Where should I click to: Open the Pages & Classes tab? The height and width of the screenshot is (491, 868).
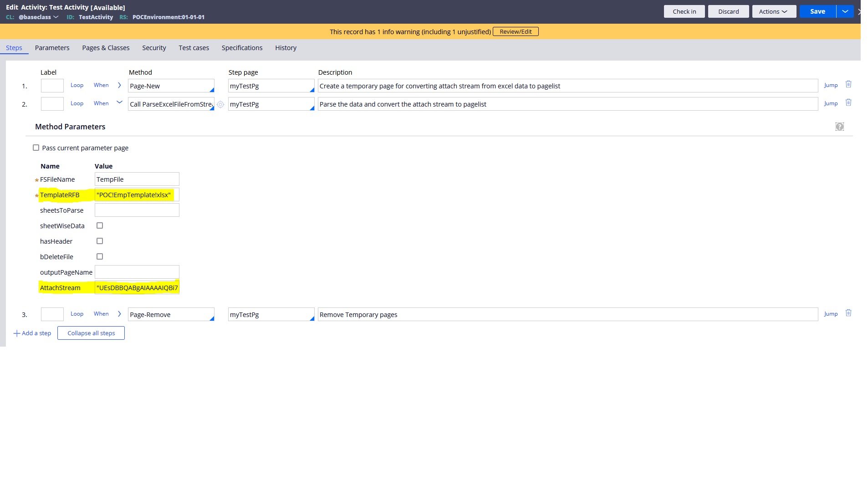106,48
